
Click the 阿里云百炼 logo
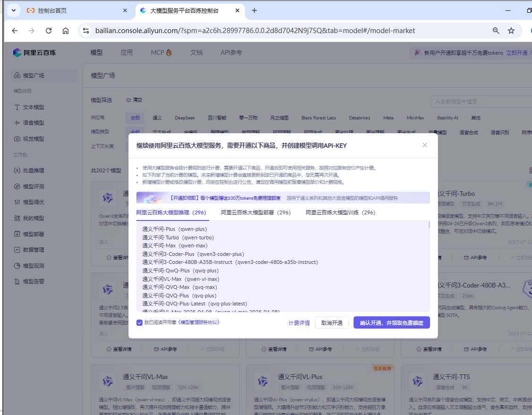(x=34, y=52)
